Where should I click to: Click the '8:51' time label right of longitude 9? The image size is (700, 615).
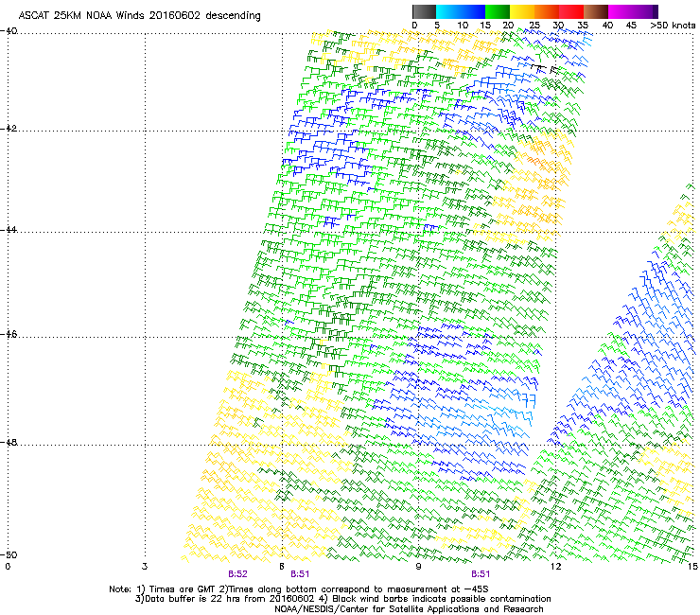pyautogui.click(x=481, y=574)
